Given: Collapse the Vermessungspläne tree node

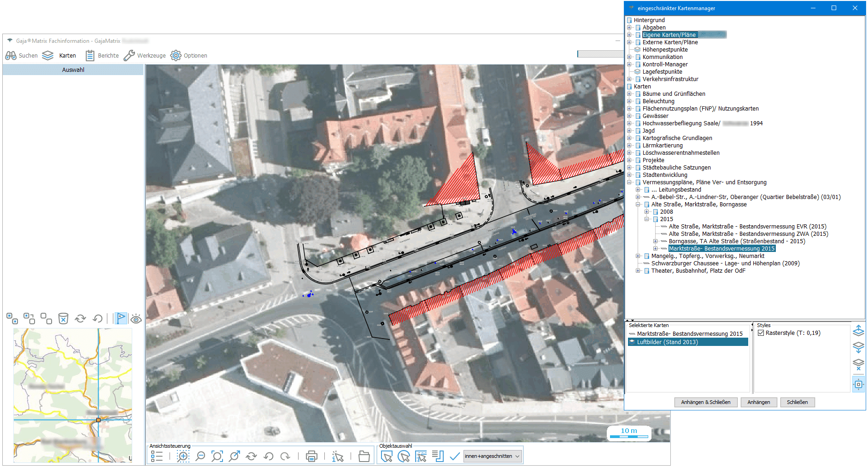Looking at the screenshot, I should pyautogui.click(x=629, y=182).
